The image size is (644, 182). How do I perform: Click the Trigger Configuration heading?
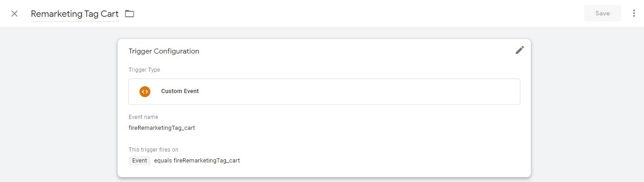pos(164,51)
